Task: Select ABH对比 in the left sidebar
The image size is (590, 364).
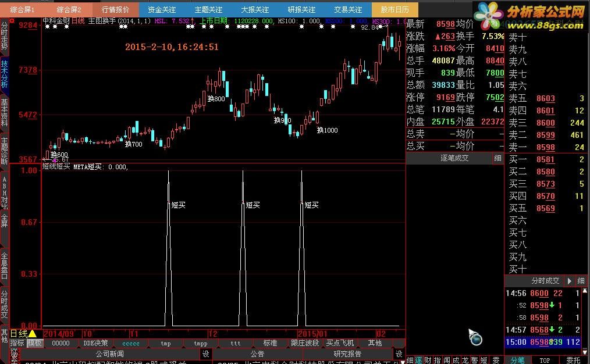Action: pos(4,191)
